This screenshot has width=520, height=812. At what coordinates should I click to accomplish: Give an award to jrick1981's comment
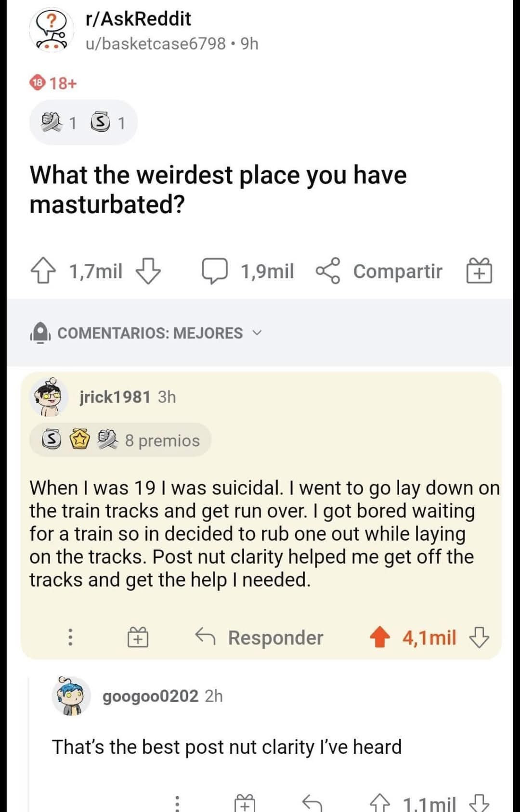138,637
